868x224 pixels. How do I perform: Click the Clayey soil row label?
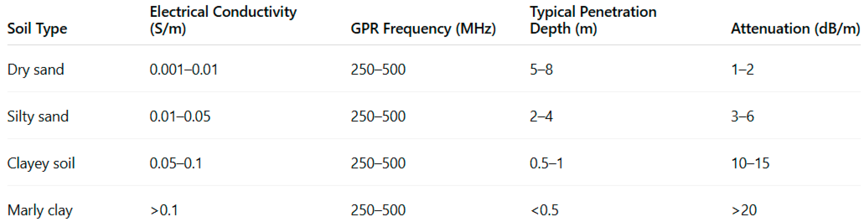pos(41,163)
